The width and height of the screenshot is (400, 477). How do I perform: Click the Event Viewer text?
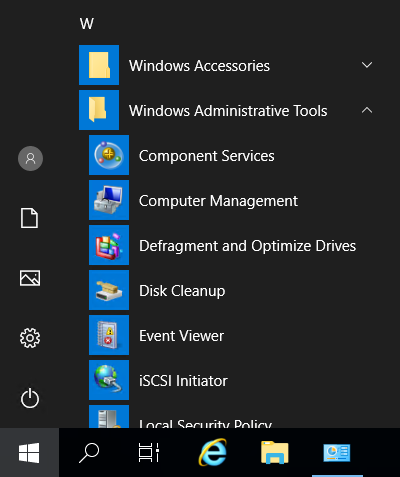pos(181,336)
